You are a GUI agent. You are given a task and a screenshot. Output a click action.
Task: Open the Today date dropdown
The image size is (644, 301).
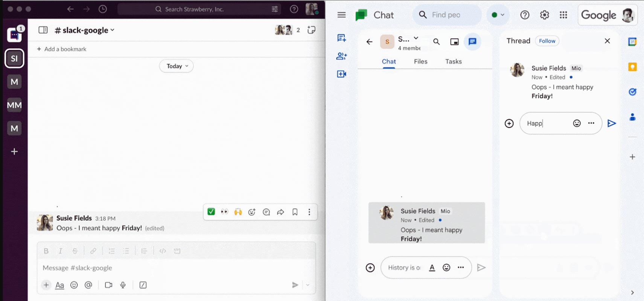(x=177, y=66)
